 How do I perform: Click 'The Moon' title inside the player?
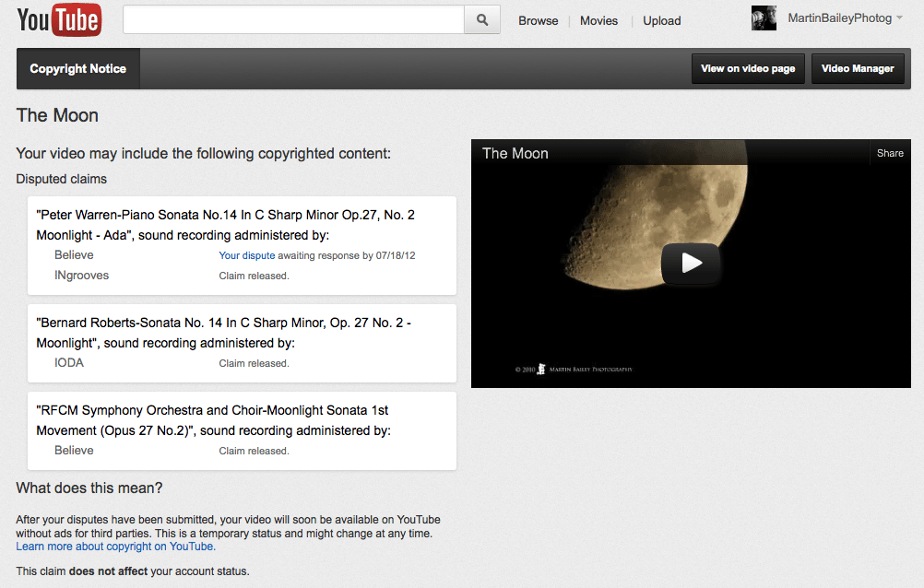[x=515, y=154]
